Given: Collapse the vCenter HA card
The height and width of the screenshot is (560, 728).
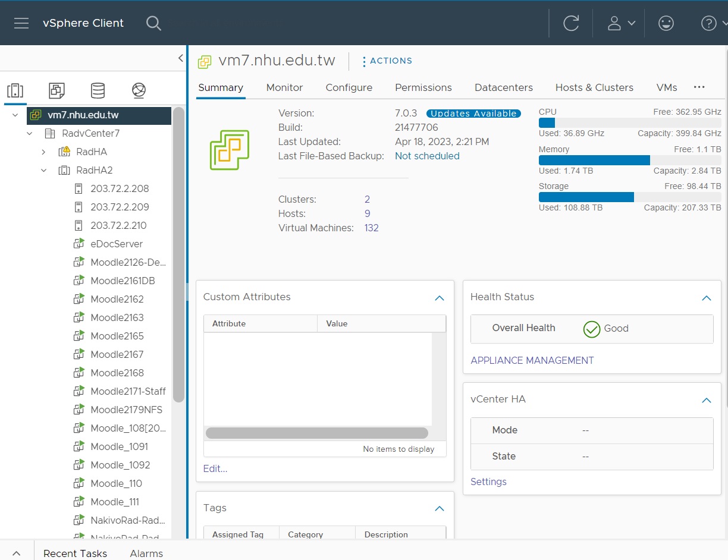Looking at the screenshot, I should [x=707, y=400].
